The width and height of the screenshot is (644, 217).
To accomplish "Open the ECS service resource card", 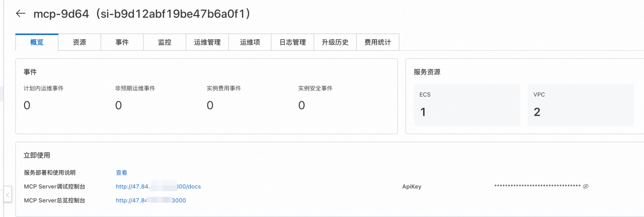I will [x=466, y=105].
